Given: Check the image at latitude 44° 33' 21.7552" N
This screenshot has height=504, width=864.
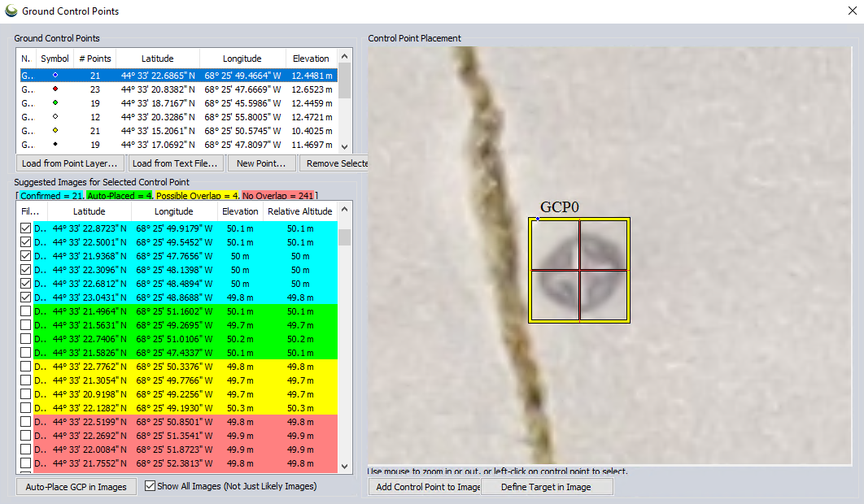Looking at the screenshot, I should (x=25, y=463).
